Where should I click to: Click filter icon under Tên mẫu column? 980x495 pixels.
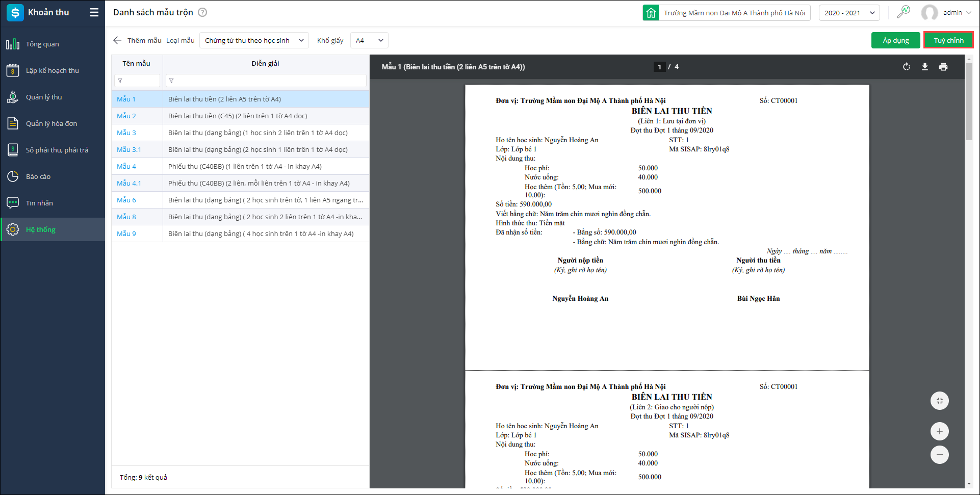pos(120,81)
